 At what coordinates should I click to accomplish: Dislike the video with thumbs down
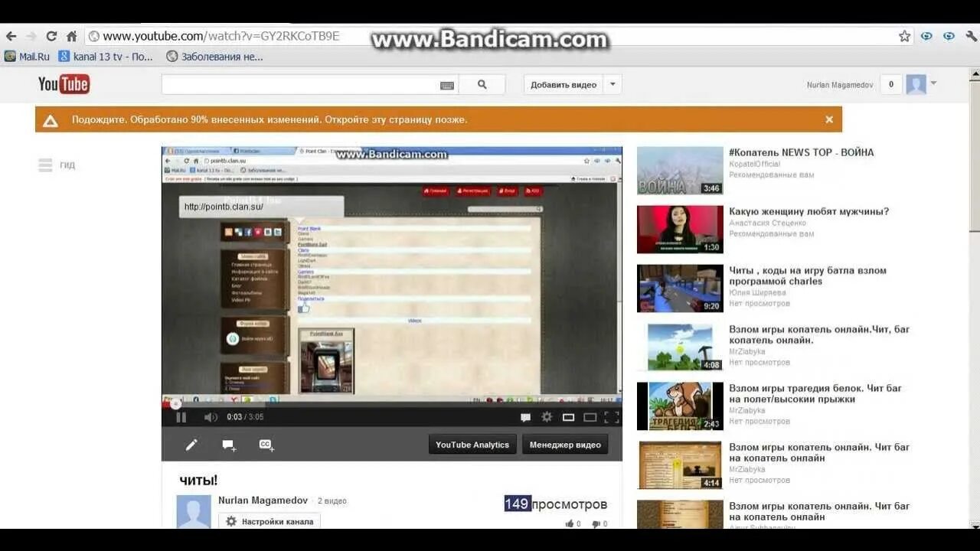click(599, 524)
